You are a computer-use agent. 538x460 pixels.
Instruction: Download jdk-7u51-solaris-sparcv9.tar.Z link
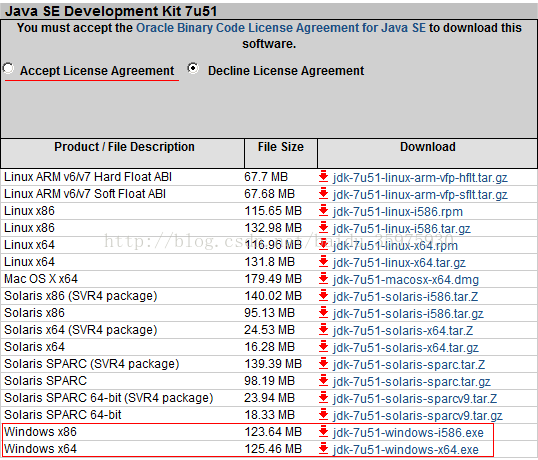tap(415, 399)
